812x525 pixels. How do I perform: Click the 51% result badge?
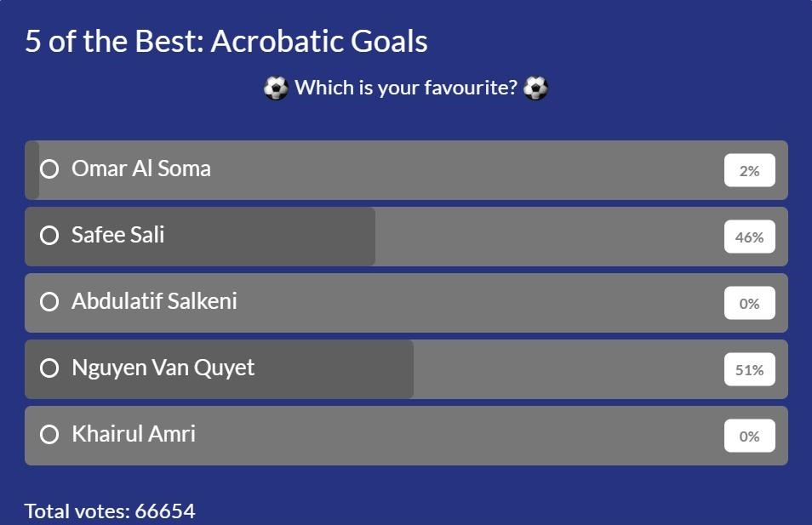coord(749,369)
